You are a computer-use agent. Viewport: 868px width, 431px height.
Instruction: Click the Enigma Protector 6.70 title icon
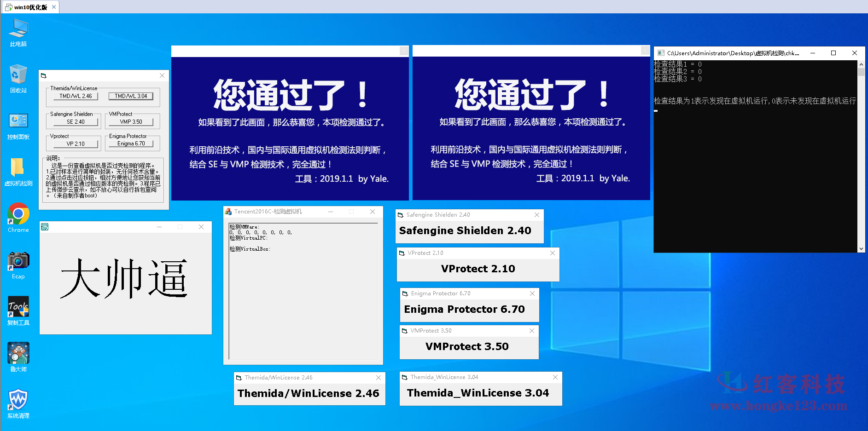pos(405,293)
